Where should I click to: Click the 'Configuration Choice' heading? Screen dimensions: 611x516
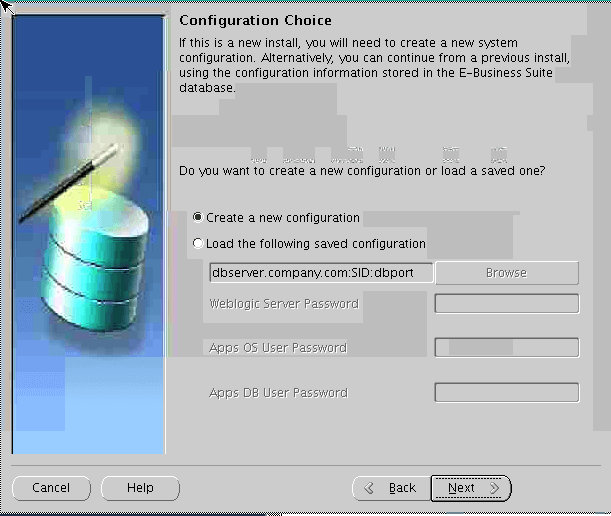[x=254, y=21]
